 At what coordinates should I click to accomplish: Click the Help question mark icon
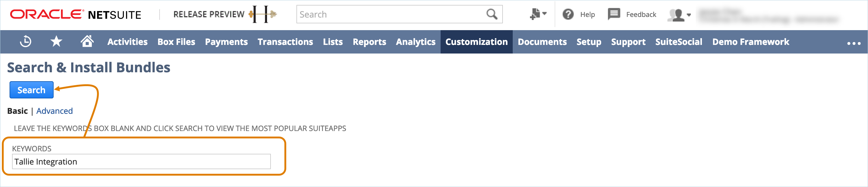tap(568, 14)
